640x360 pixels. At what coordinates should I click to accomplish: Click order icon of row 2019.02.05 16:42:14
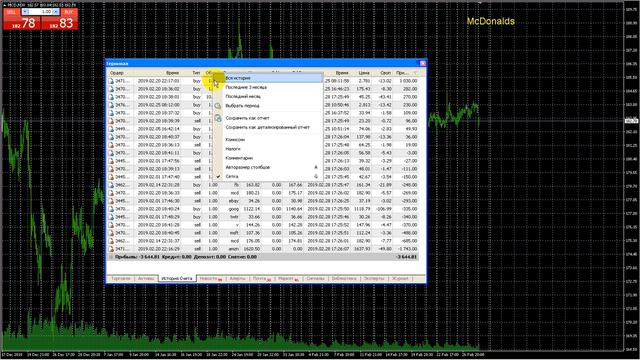point(111,129)
